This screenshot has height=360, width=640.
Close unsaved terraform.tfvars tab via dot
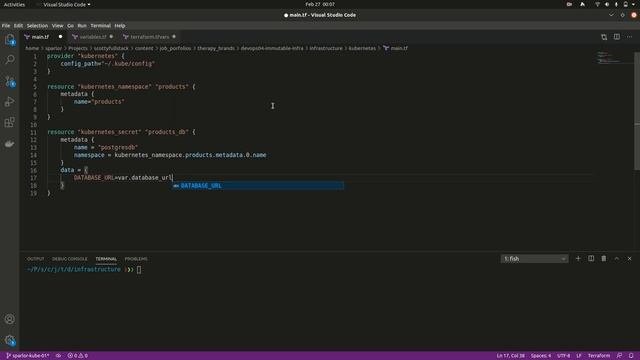tap(174, 37)
